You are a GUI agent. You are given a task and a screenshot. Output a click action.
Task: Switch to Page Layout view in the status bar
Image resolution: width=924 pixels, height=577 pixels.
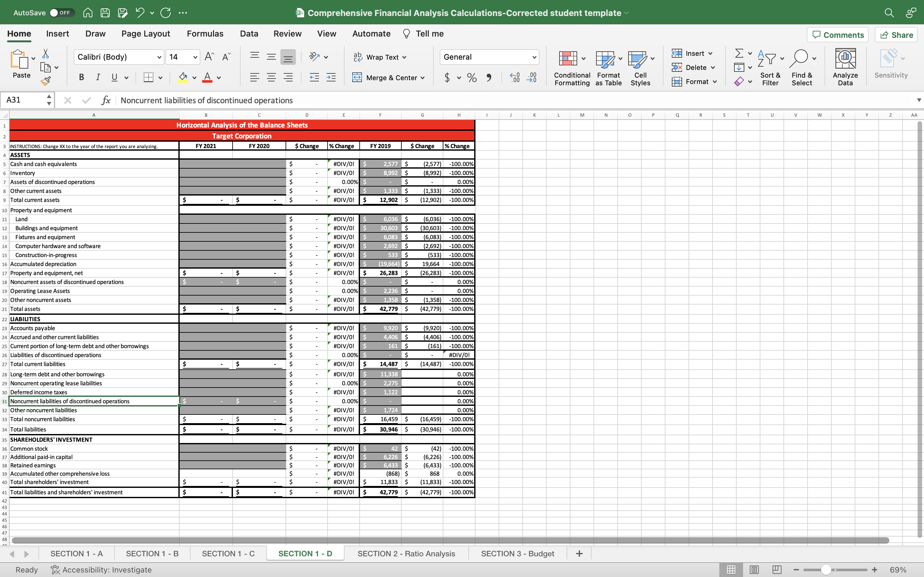pyautogui.click(x=754, y=570)
